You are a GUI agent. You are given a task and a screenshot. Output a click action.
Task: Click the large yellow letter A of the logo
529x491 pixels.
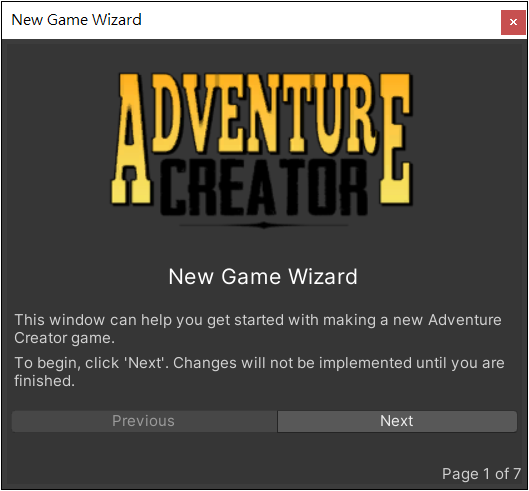point(131,139)
